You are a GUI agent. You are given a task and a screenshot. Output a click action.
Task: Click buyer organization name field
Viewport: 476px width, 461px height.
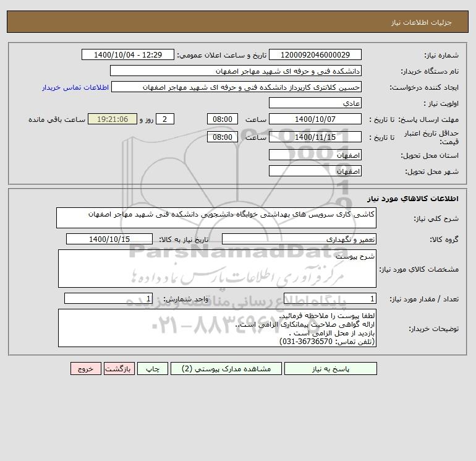[236, 71]
